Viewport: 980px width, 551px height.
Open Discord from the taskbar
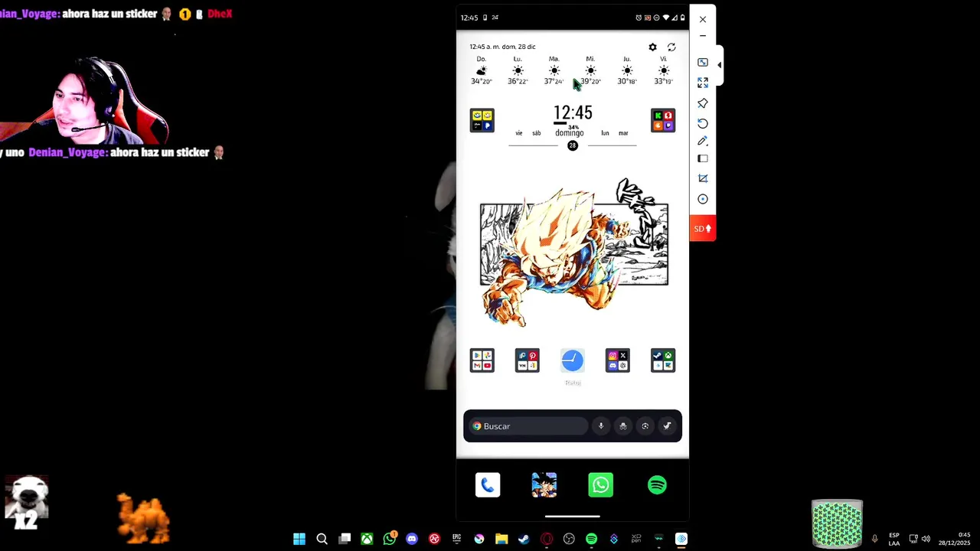tap(412, 539)
